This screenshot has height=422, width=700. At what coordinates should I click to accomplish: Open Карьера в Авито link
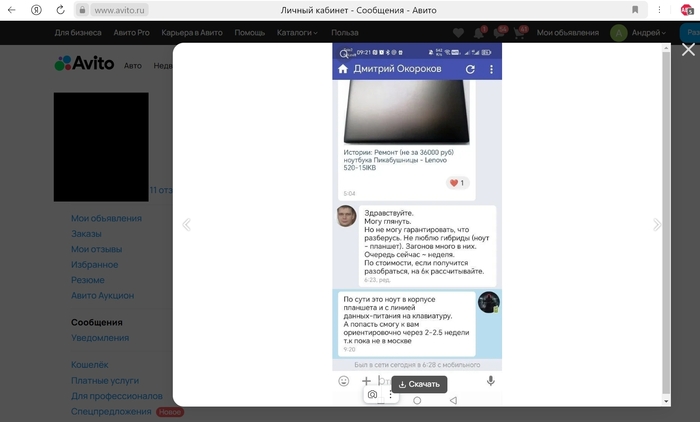coord(192,33)
